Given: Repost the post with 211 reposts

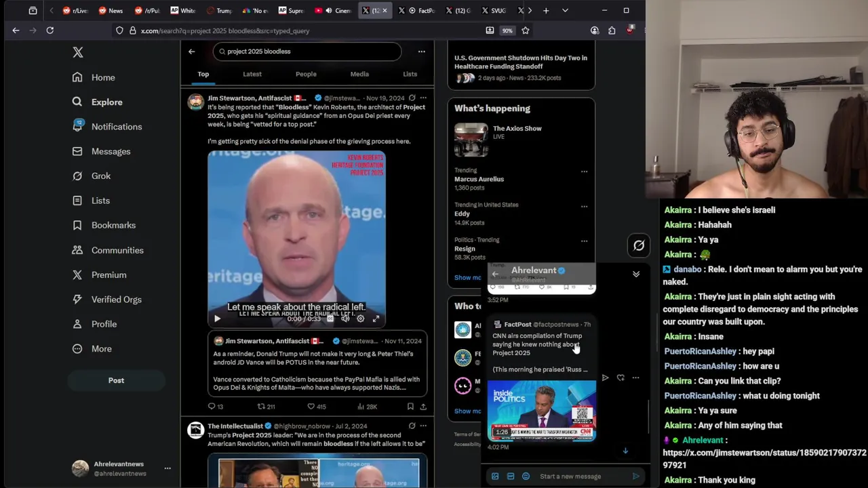Looking at the screenshot, I should point(266,407).
